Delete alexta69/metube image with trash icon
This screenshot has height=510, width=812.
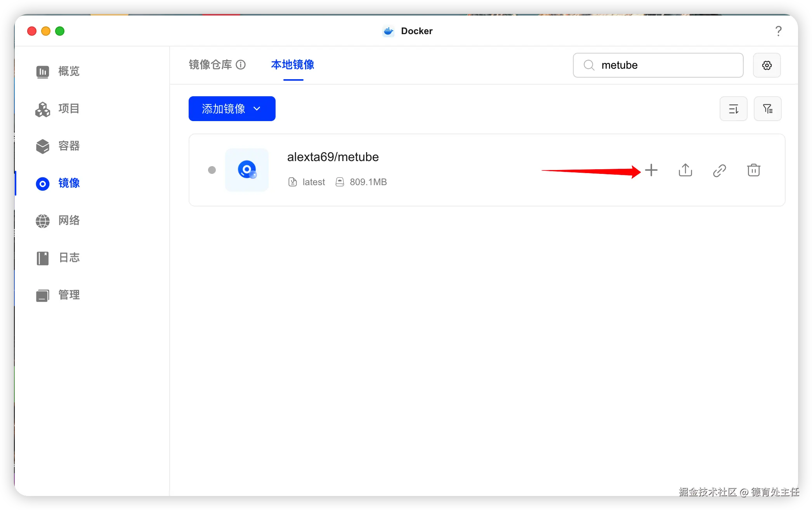(753, 170)
